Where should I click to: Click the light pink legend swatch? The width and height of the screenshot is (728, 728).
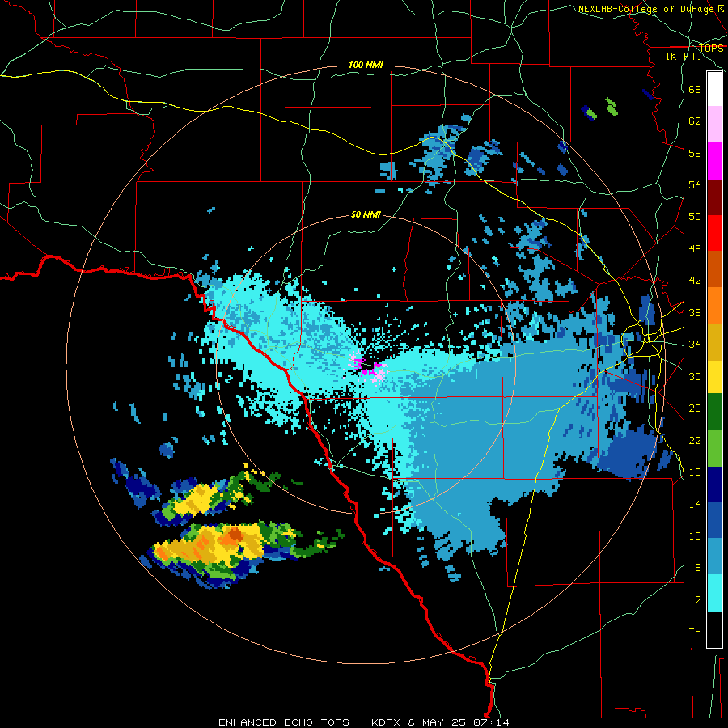tap(714, 125)
